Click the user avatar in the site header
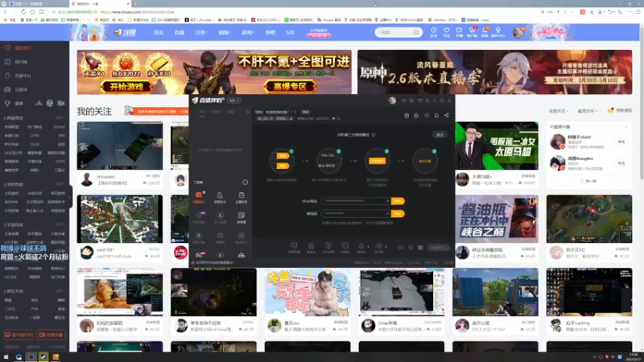 [518, 32]
